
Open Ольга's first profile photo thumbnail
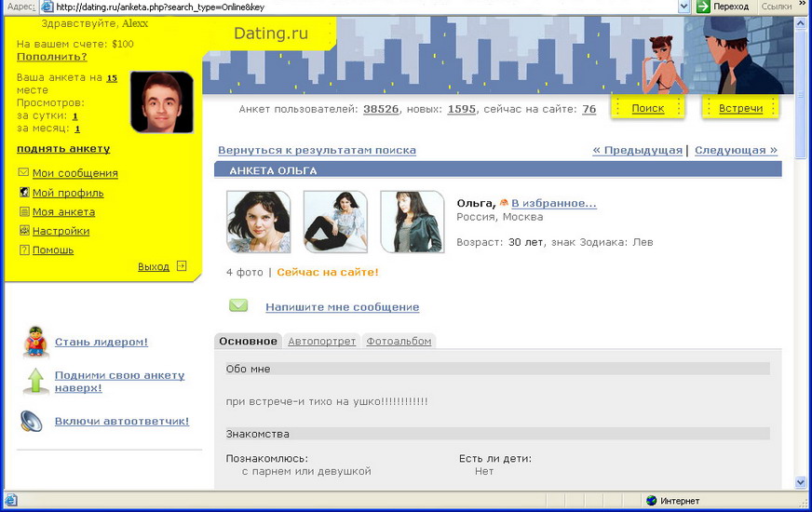pos(259,222)
